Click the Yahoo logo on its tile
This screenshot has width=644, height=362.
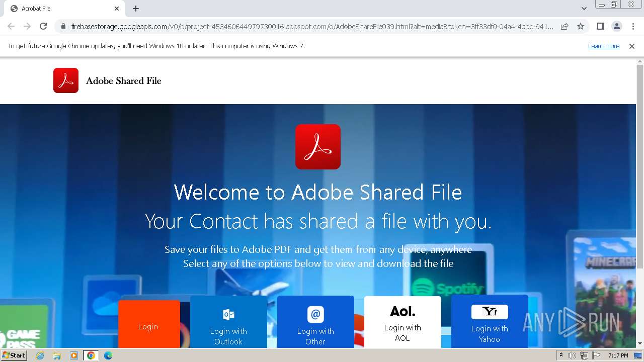point(490,312)
